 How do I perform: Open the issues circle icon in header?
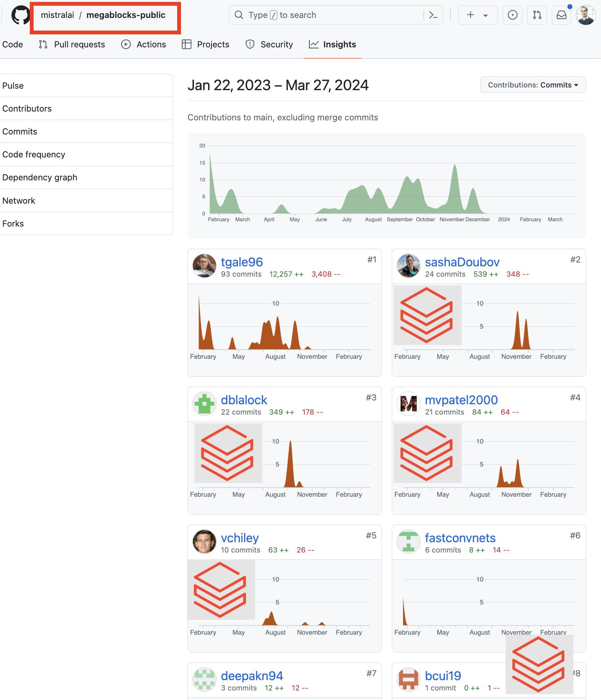(x=512, y=15)
